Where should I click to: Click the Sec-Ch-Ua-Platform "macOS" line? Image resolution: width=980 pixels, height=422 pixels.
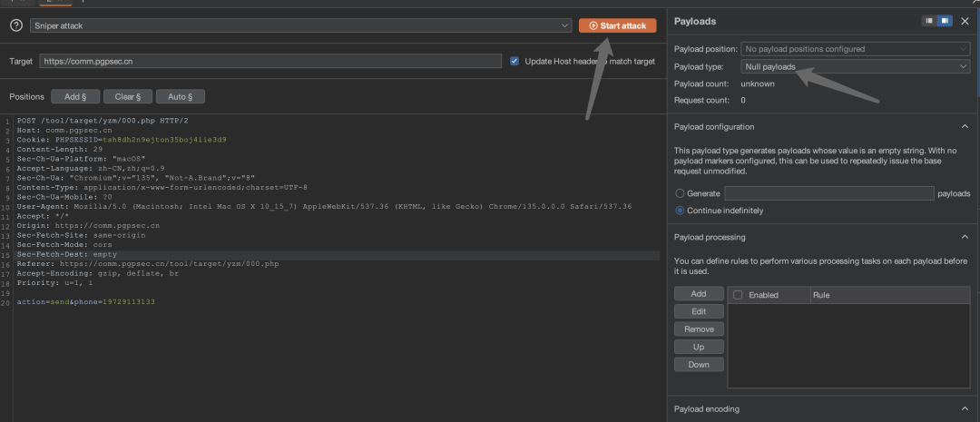[x=81, y=159]
